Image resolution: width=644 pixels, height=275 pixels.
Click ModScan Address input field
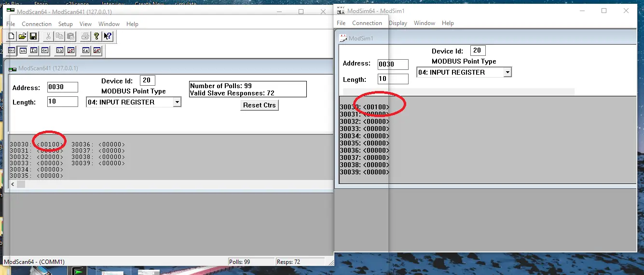point(63,87)
